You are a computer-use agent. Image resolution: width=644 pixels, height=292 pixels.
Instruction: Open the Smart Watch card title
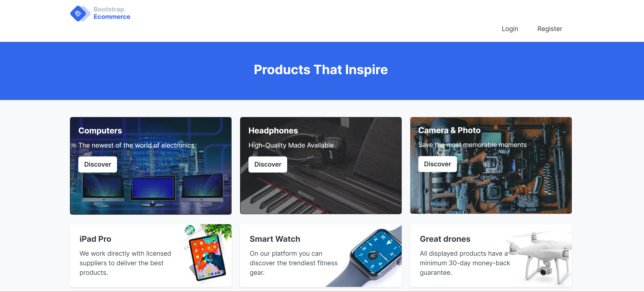coord(275,239)
